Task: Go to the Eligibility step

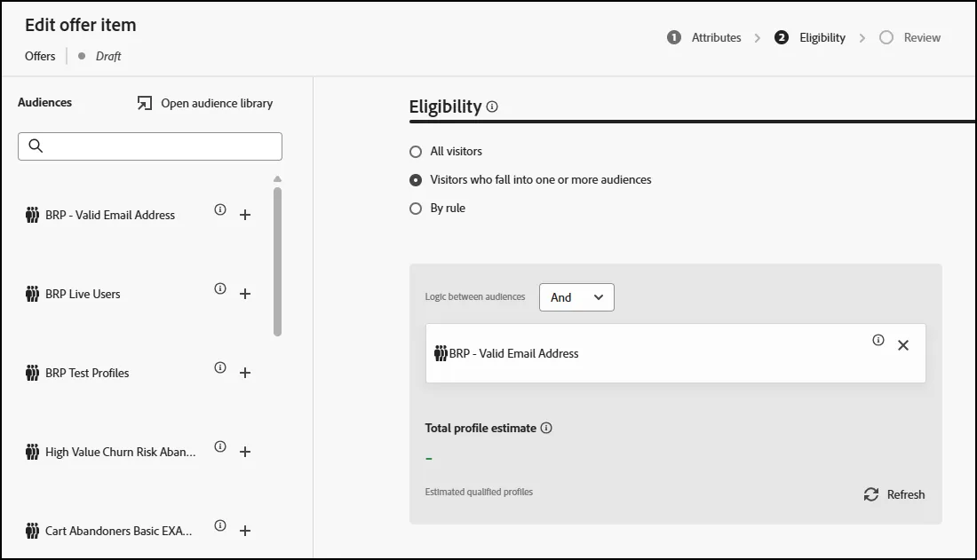Action: point(810,38)
